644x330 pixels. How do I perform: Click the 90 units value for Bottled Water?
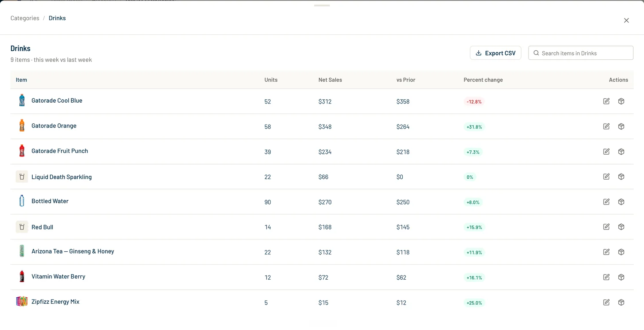(267, 202)
